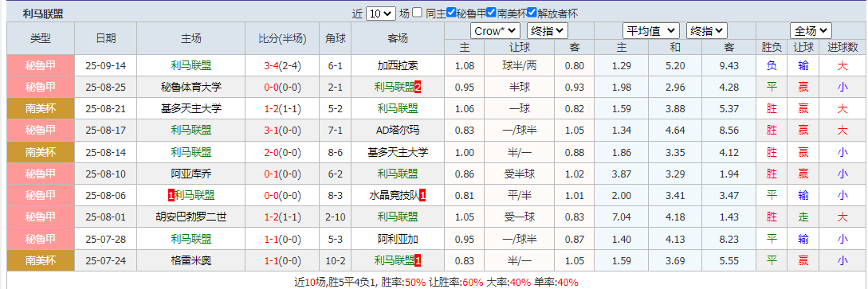Open the 全场 dropdown
The height and width of the screenshot is (289, 868).
click(x=811, y=31)
